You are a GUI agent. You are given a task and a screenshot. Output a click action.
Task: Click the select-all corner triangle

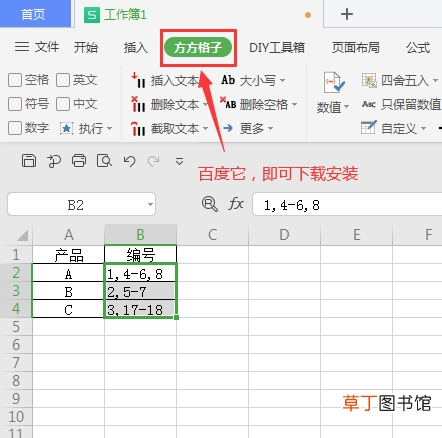[x=22, y=235]
